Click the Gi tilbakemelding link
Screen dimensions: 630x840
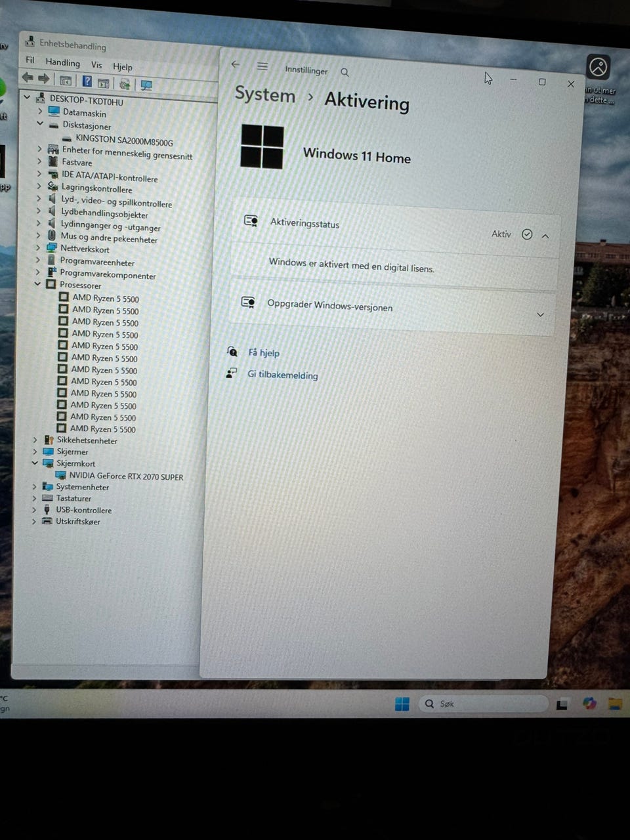click(x=283, y=375)
